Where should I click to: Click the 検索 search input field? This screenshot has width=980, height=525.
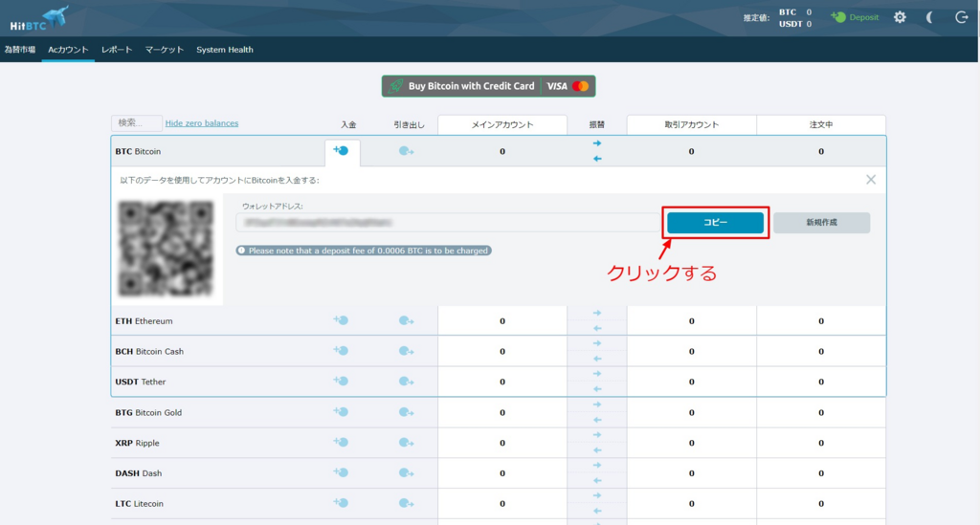[x=137, y=123]
